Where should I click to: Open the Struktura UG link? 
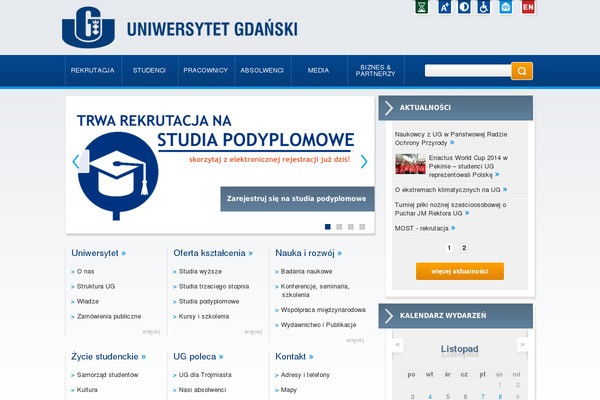click(96, 286)
